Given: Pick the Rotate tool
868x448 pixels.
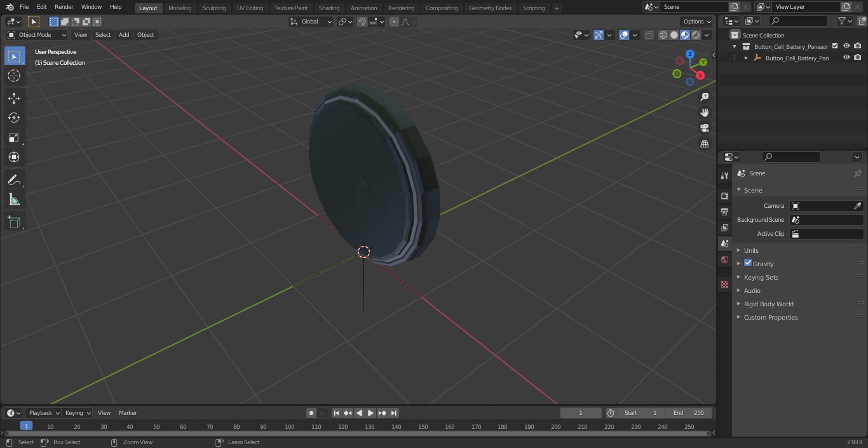Looking at the screenshot, I should [x=14, y=118].
